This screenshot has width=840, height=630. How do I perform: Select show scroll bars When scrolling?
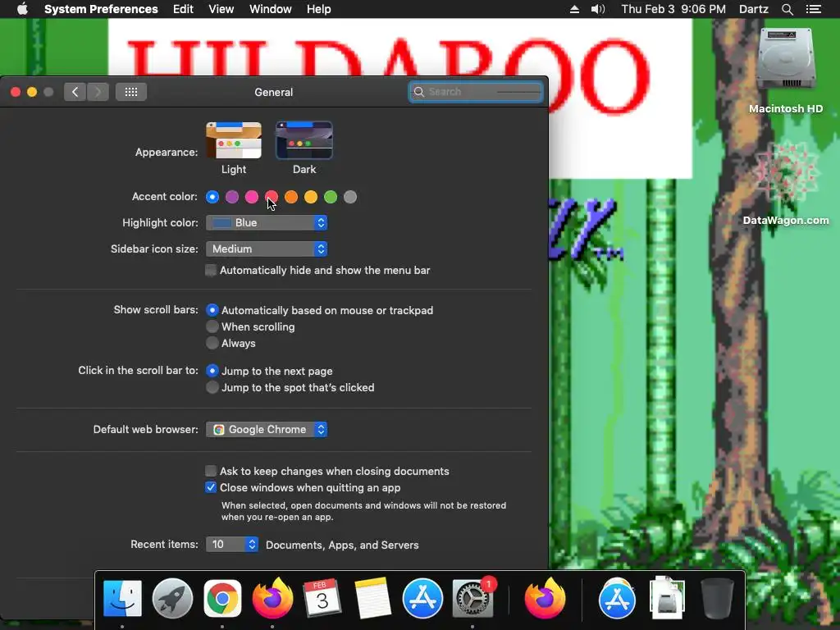(x=212, y=326)
